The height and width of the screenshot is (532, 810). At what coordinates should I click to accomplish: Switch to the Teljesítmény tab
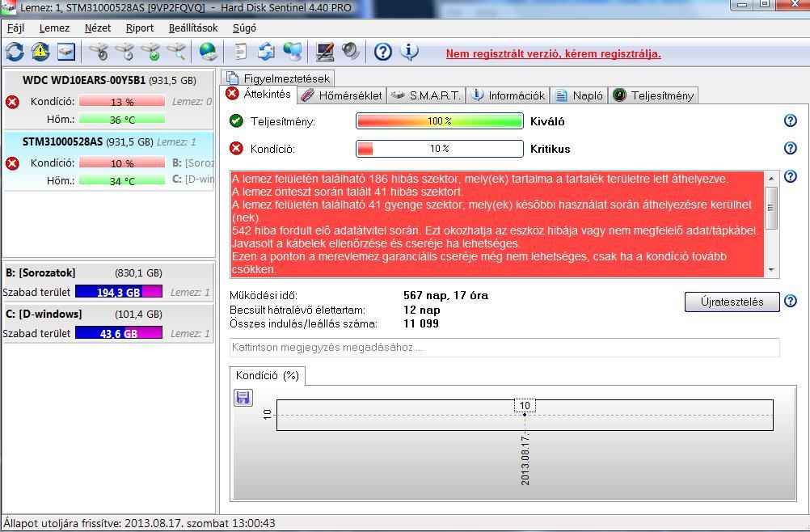[x=653, y=95]
